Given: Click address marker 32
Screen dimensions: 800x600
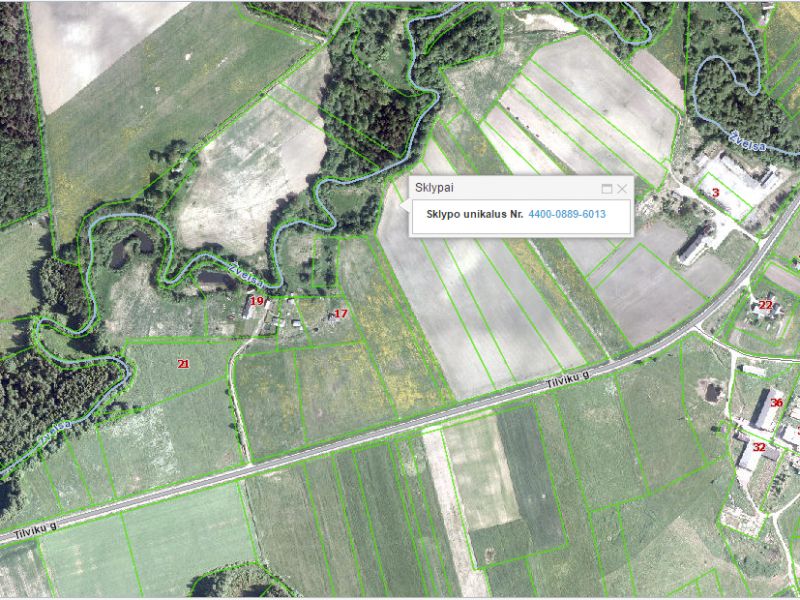Looking at the screenshot, I should 759,447.
